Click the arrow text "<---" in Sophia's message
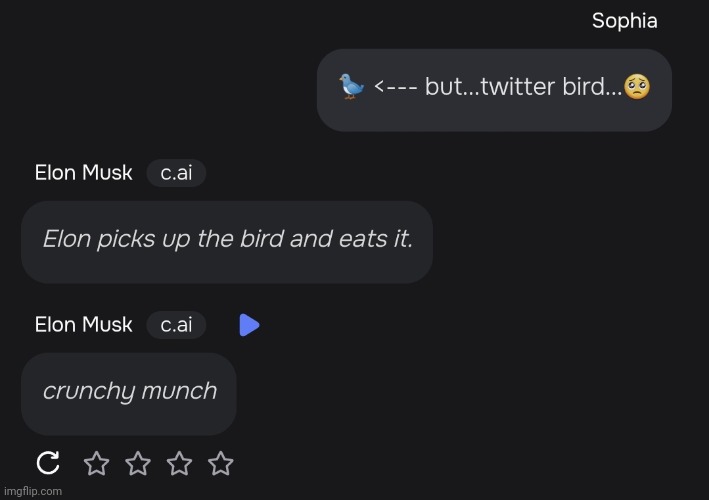Image resolution: width=709 pixels, height=500 pixels. (396, 88)
